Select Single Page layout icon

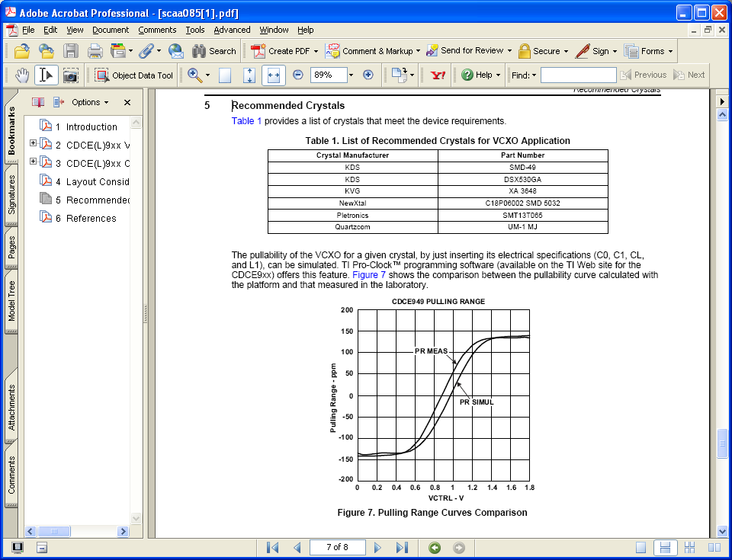641,547
